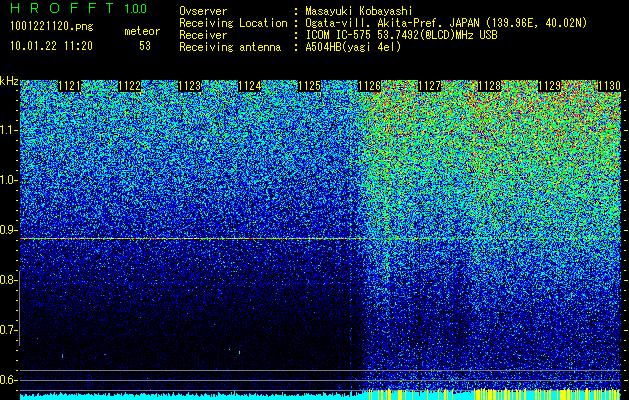Viewport: 629px width, 400px height.
Task: Click the 0.7 kHz axis label
Action: tap(8, 330)
